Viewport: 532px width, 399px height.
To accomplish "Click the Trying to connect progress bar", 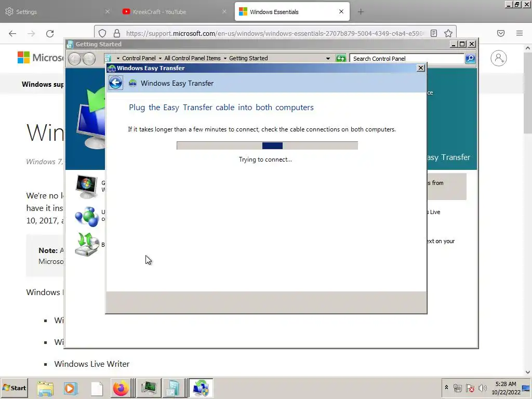I will pos(267,145).
